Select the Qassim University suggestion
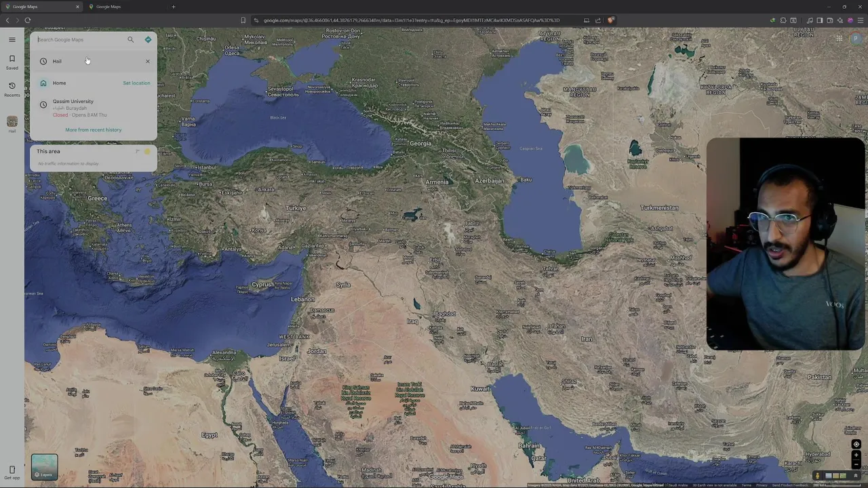The image size is (868, 488). (x=94, y=108)
